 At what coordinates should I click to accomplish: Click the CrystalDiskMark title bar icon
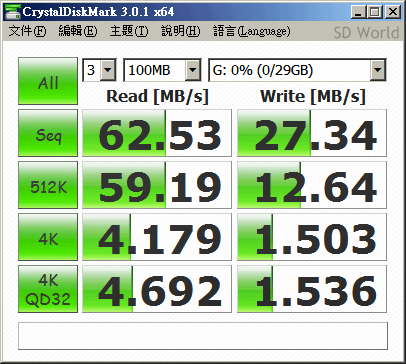click(12, 12)
